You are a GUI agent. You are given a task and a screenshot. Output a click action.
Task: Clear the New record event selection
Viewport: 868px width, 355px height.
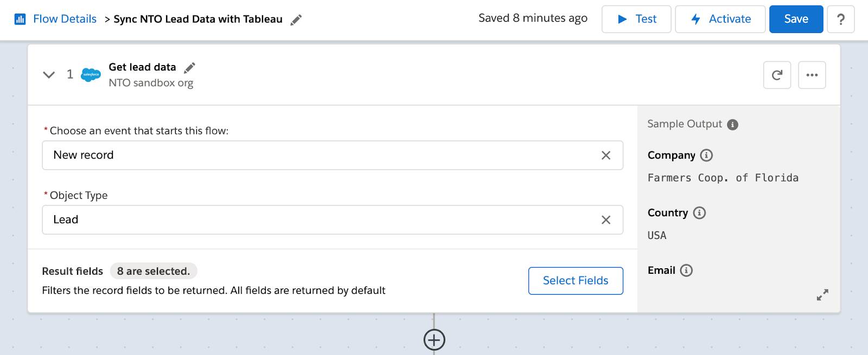click(606, 156)
